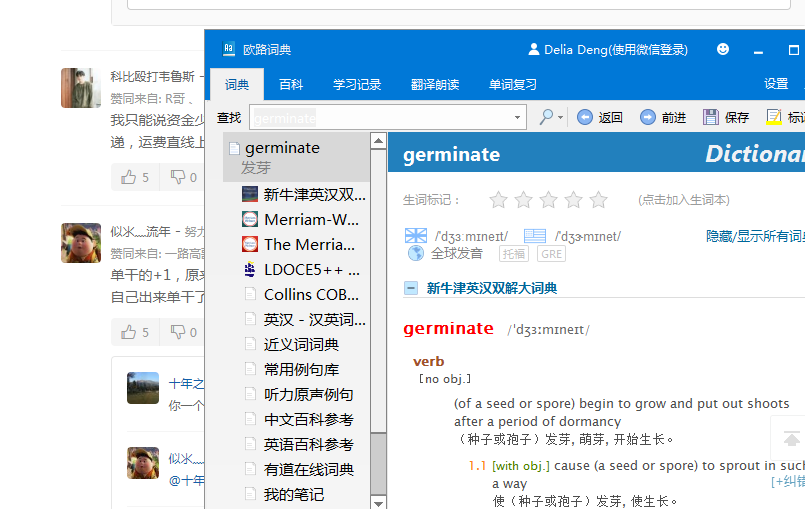Click the dictionary list scrollbar thumb
The image size is (805, 509).
378,464
